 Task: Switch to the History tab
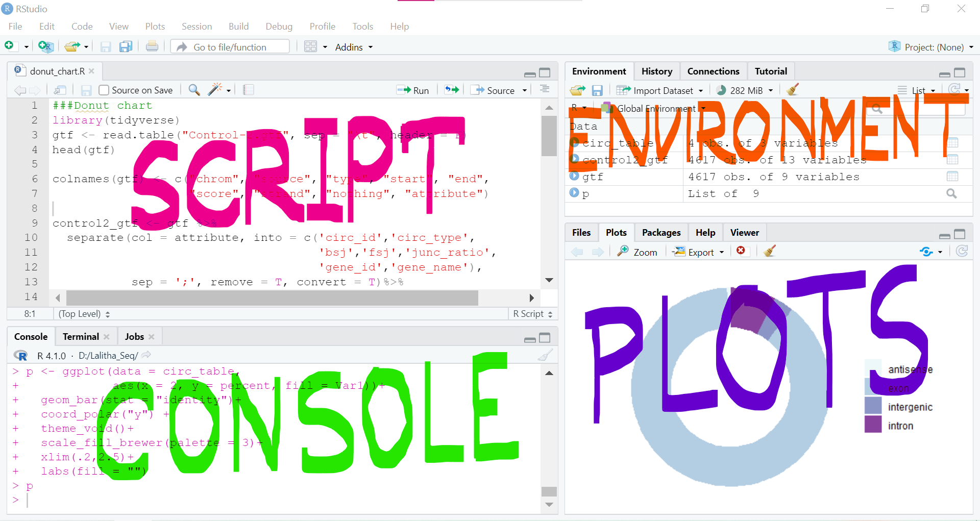tap(656, 71)
